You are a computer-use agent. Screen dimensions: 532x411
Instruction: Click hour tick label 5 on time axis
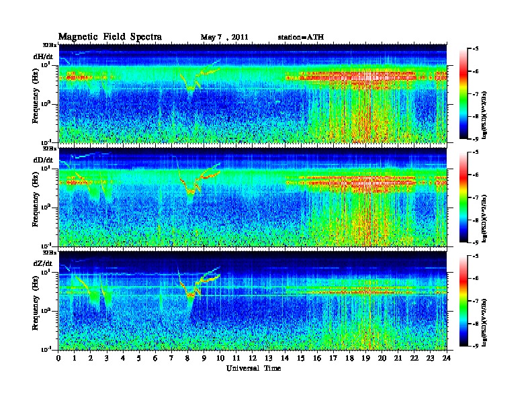139,358
